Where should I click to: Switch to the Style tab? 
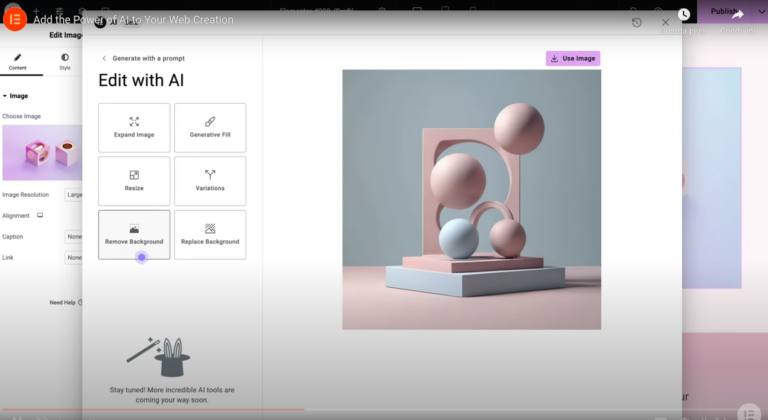click(65, 62)
